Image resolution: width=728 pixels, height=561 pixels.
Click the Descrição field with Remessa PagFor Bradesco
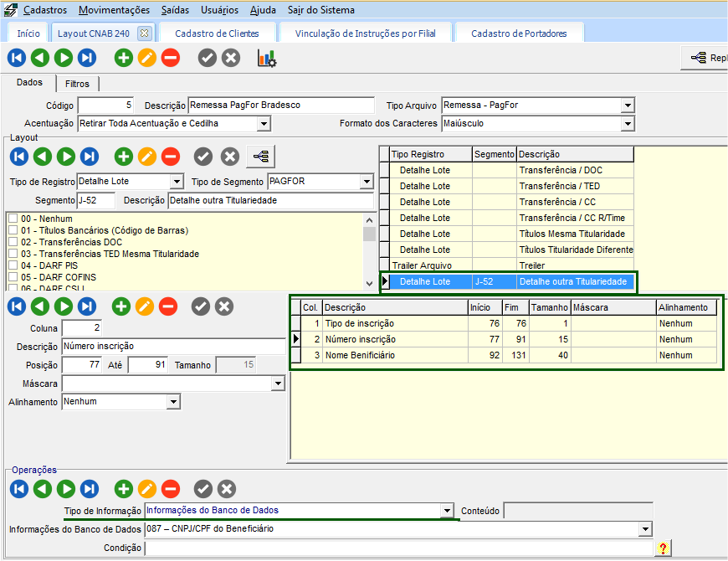pos(281,106)
